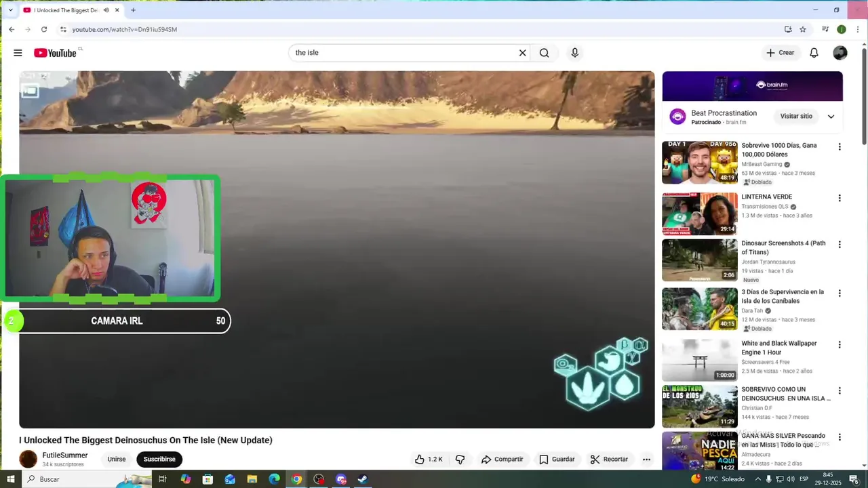The image size is (868, 488).
Task: Click Visitar sitio on the ad
Action: click(796, 117)
